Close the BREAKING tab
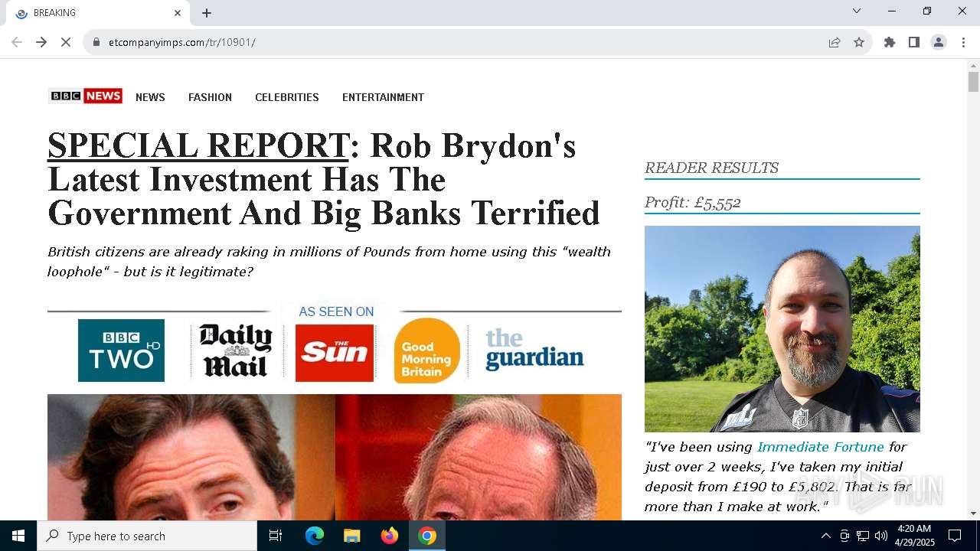This screenshot has height=551, width=980. pos(178,13)
